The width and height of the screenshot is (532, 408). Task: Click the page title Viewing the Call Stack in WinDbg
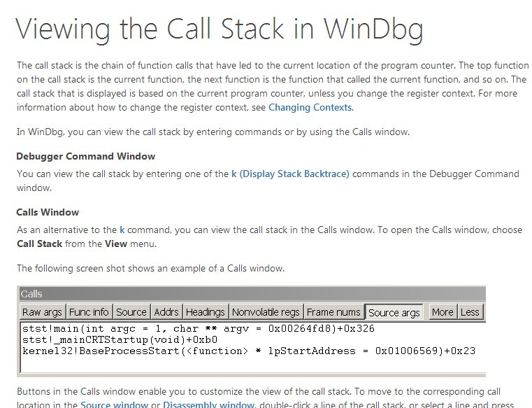coord(220,29)
